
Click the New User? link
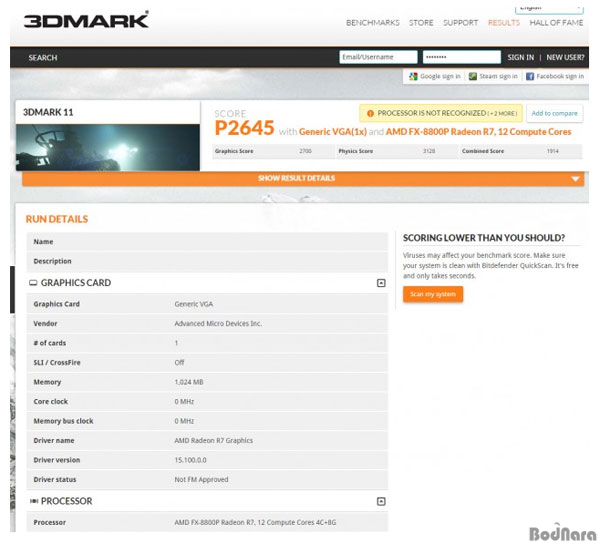[565, 57]
